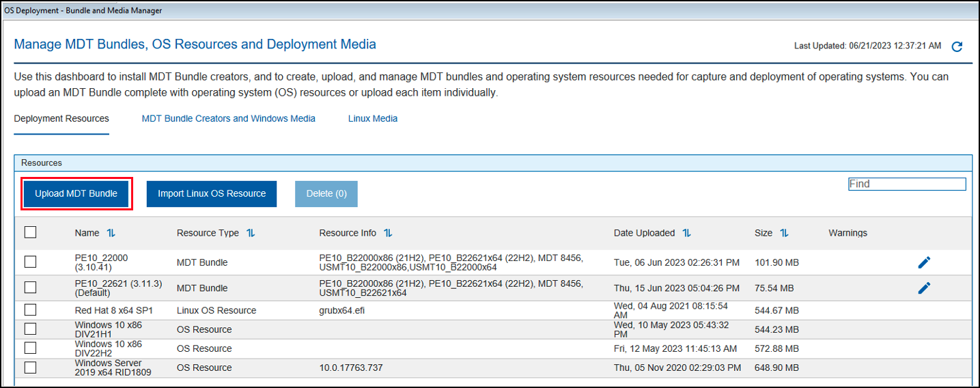Select the Red Hat 8 x64 SP1 checkbox
The height and width of the screenshot is (388, 980).
pos(30,310)
